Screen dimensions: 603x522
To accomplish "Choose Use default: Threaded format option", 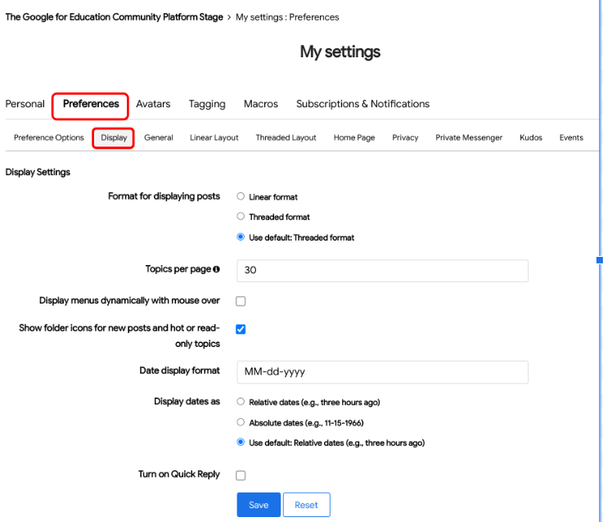I will coord(241,238).
